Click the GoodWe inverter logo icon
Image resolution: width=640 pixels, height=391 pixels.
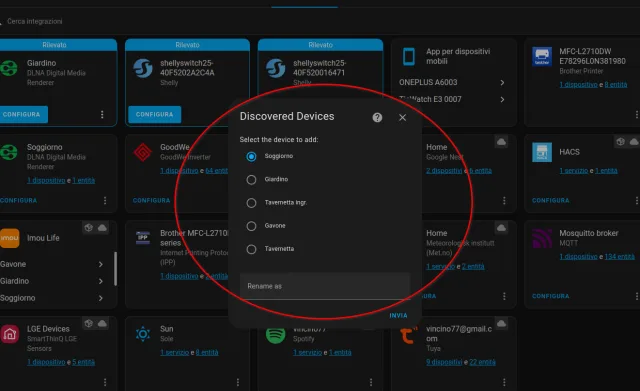click(x=143, y=152)
